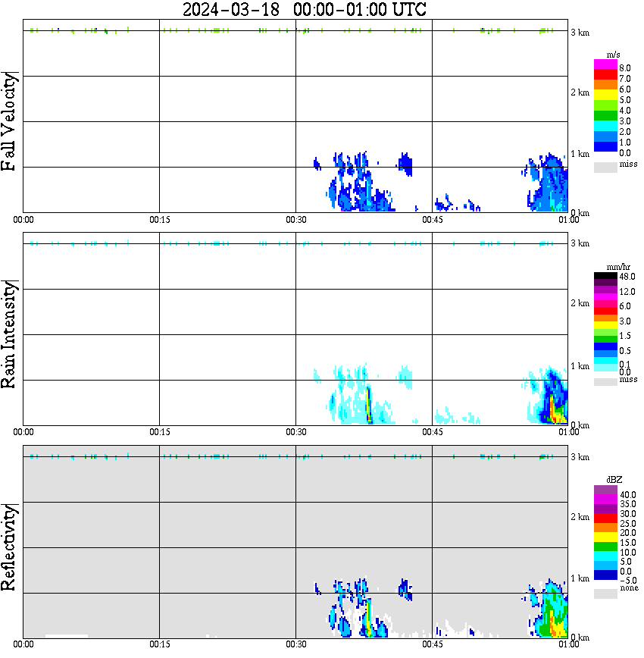
Task: Click the "3 km" height label of Rain Intensity plot
Action: tap(580, 243)
